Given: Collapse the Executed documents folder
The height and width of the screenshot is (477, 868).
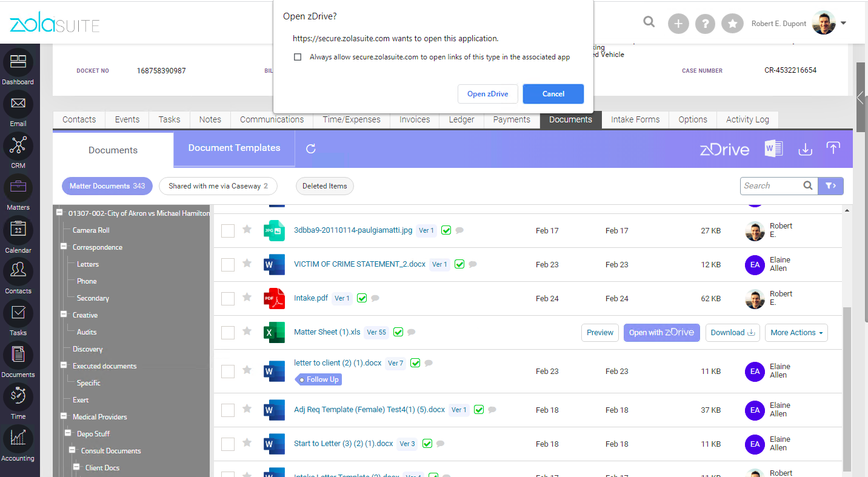Looking at the screenshot, I should click(64, 365).
